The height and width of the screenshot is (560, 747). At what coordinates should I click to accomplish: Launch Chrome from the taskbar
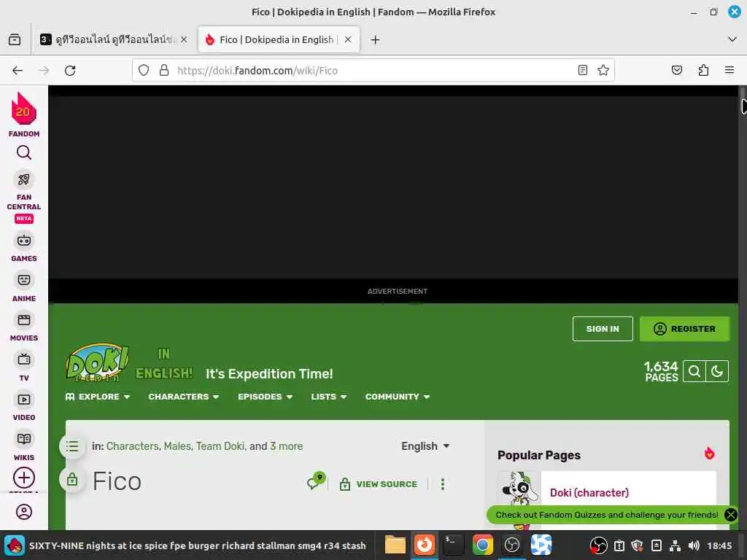(x=482, y=545)
